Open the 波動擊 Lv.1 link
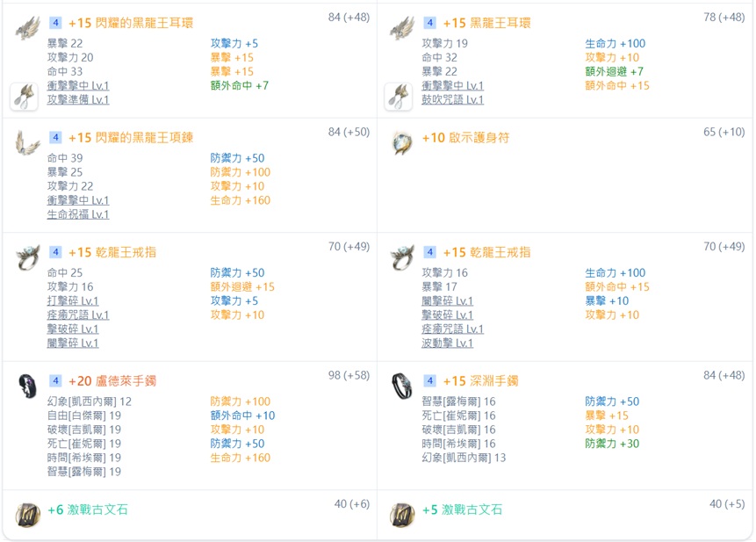 click(x=447, y=343)
